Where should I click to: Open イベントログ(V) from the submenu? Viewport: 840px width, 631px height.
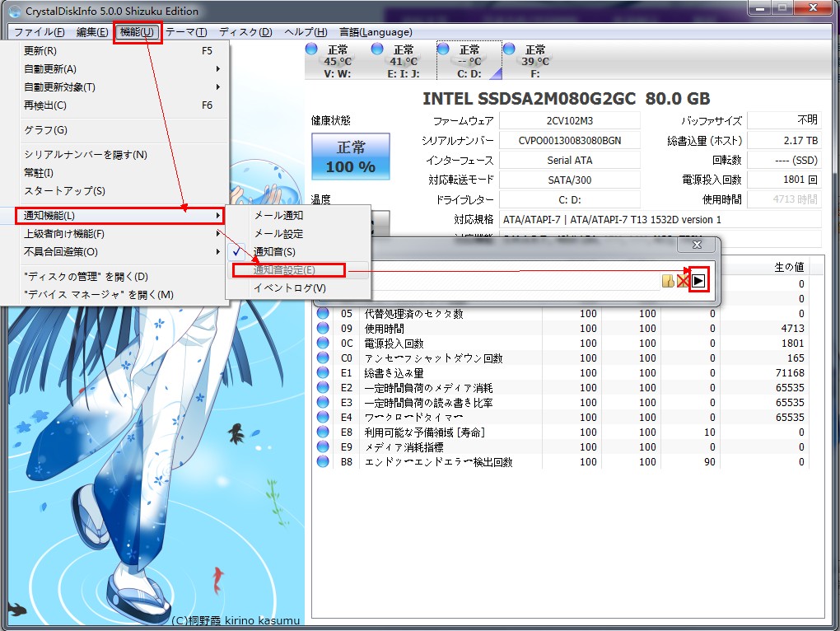[298, 288]
